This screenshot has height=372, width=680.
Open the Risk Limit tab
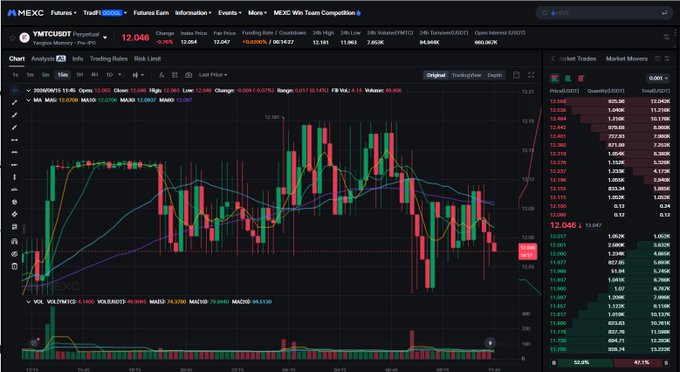[x=147, y=59]
